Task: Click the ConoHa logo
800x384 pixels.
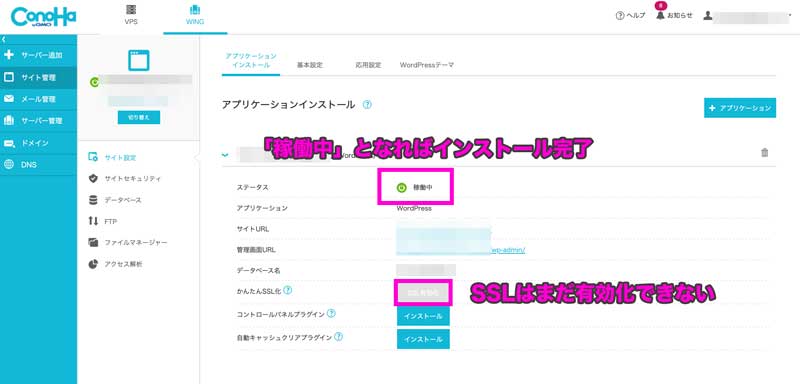Action: tap(43, 17)
